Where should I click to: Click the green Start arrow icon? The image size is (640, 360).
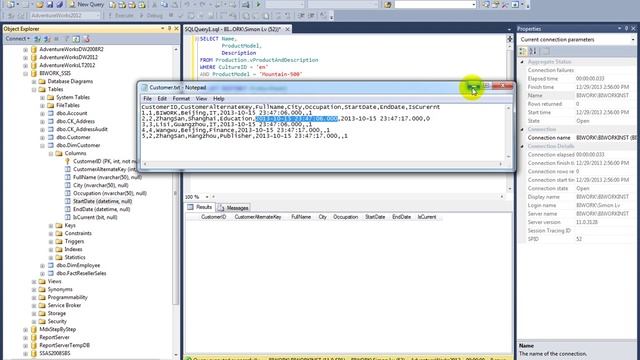(x=258, y=4)
